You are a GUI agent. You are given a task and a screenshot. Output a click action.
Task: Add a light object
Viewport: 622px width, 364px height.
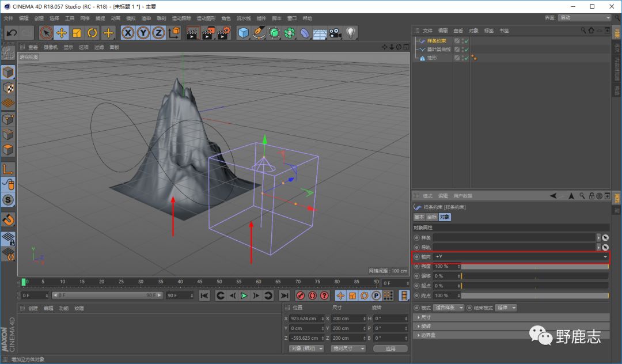click(x=351, y=32)
